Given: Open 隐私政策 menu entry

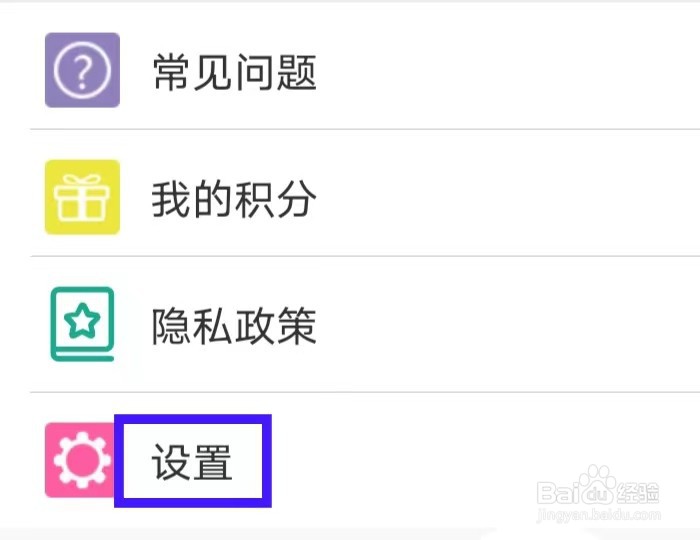Looking at the screenshot, I should point(234,326).
